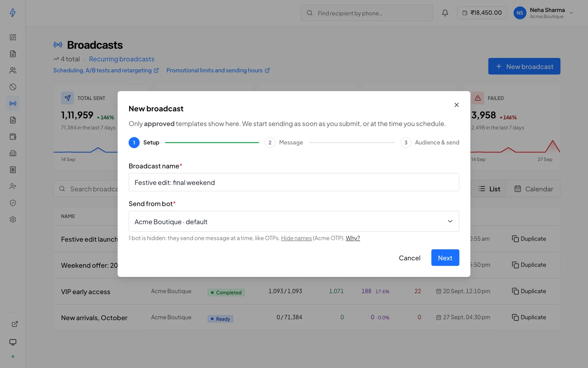Open the contacts people icon in sidebar

coord(13,70)
